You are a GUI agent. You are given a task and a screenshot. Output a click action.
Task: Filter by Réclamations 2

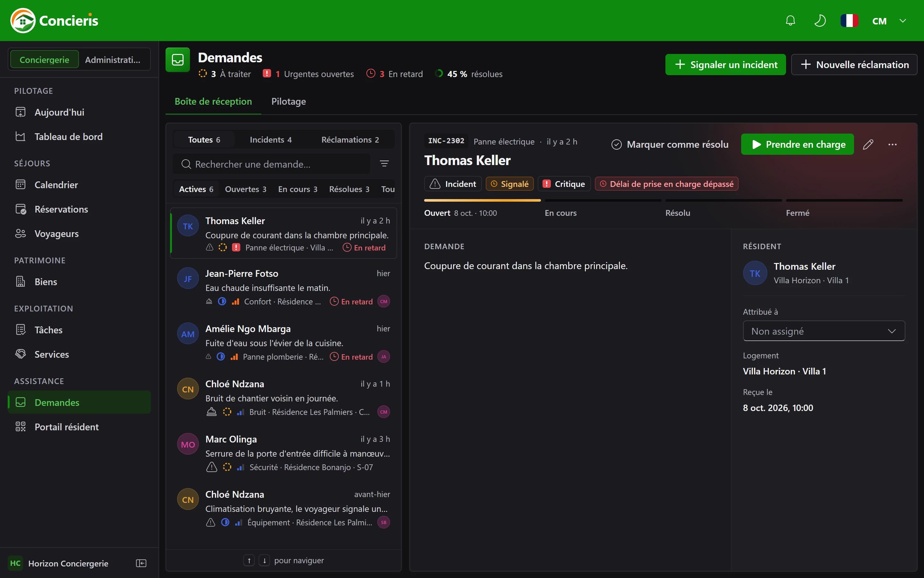pyautogui.click(x=350, y=140)
